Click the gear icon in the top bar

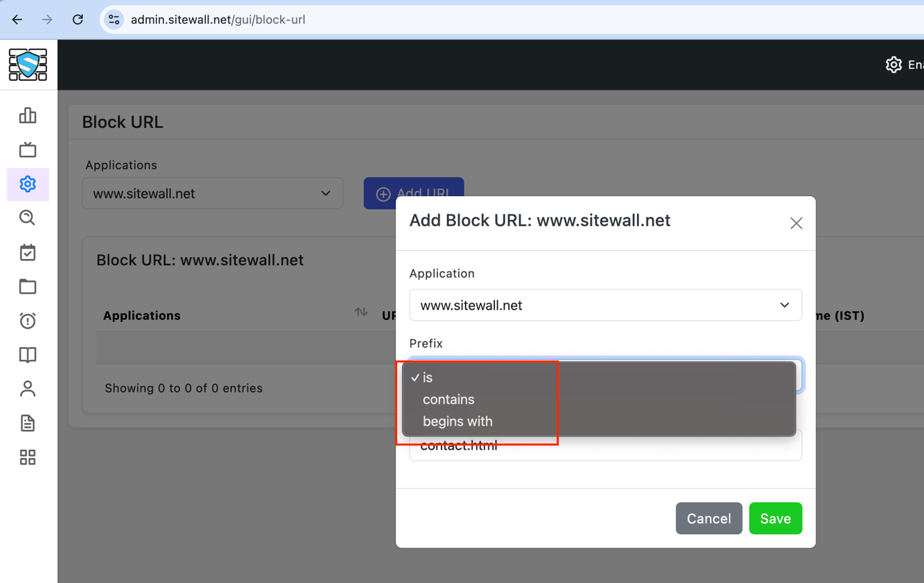[x=893, y=64]
